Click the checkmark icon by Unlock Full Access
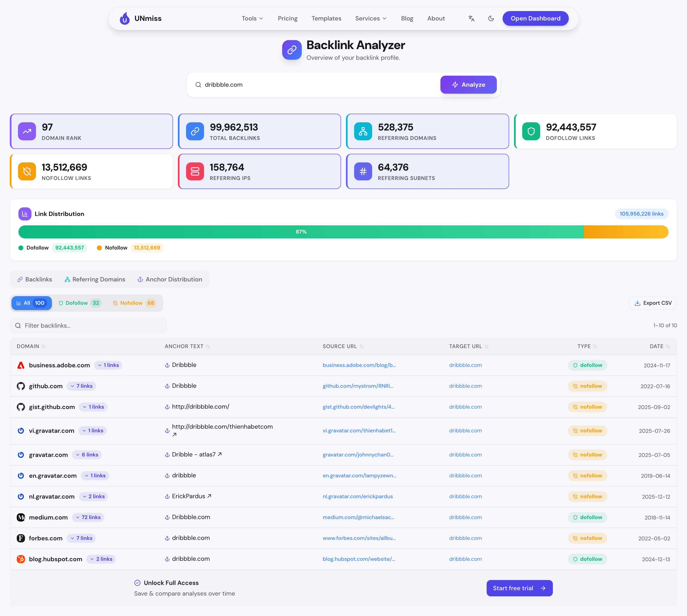 pos(137,583)
